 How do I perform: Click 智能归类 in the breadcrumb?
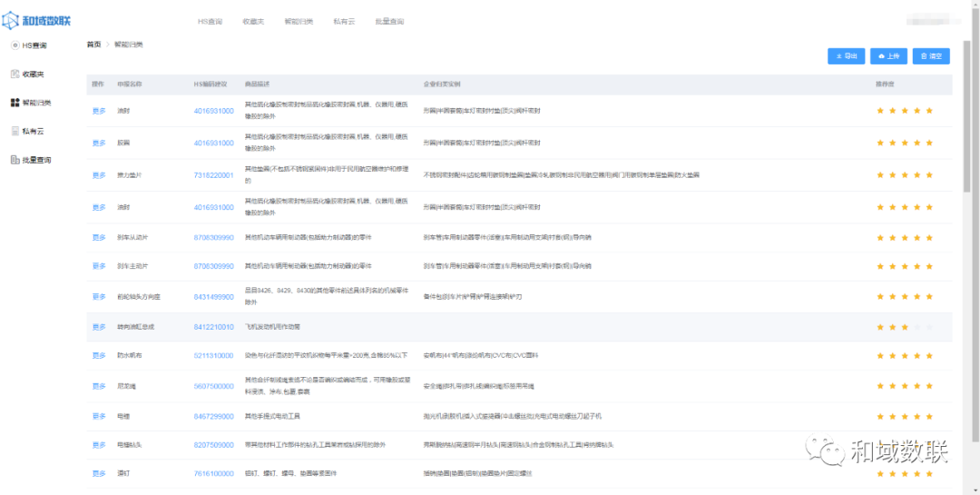128,45
